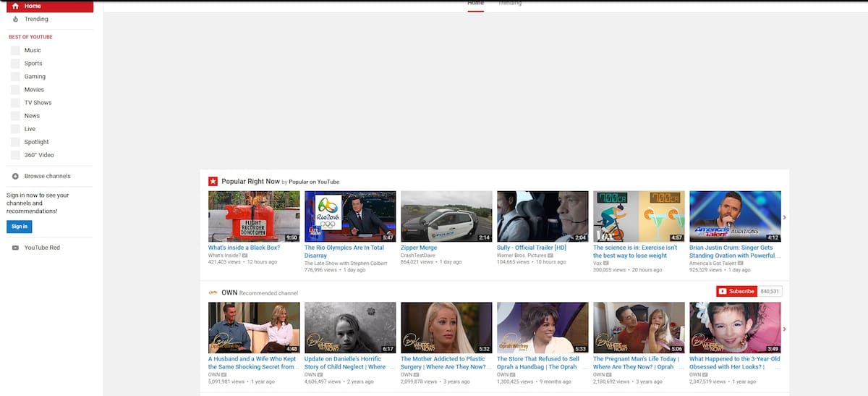Click the blue Sign in button
868x396 pixels.
20,227
